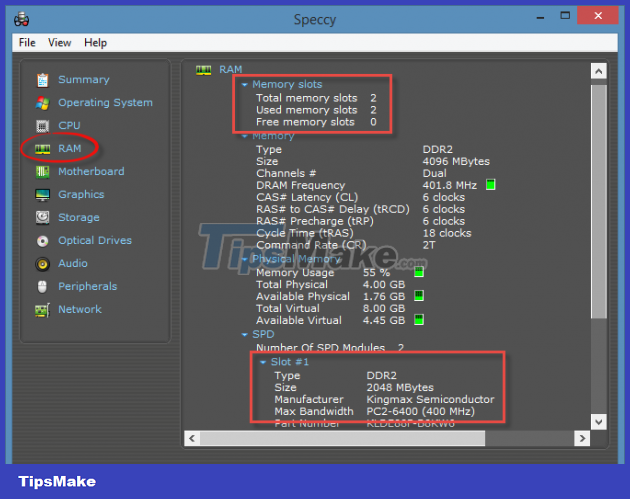Click the Audio speaker icon

pyautogui.click(x=43, y=264)
